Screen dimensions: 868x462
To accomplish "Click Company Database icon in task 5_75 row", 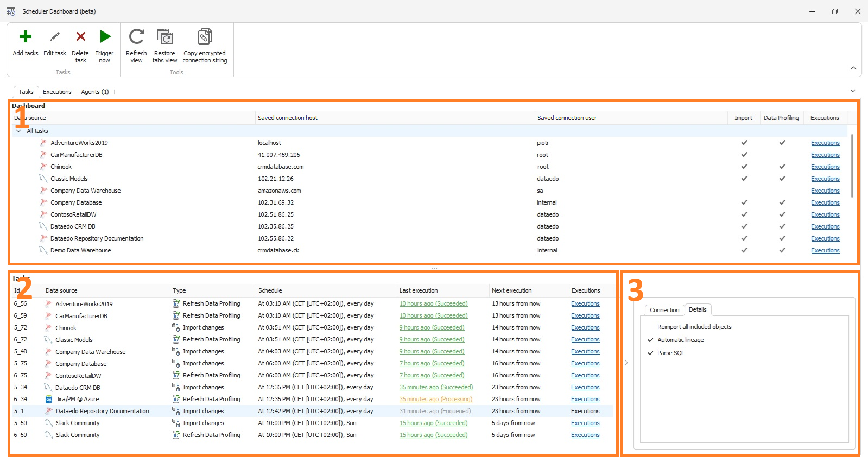I will 48,364.
